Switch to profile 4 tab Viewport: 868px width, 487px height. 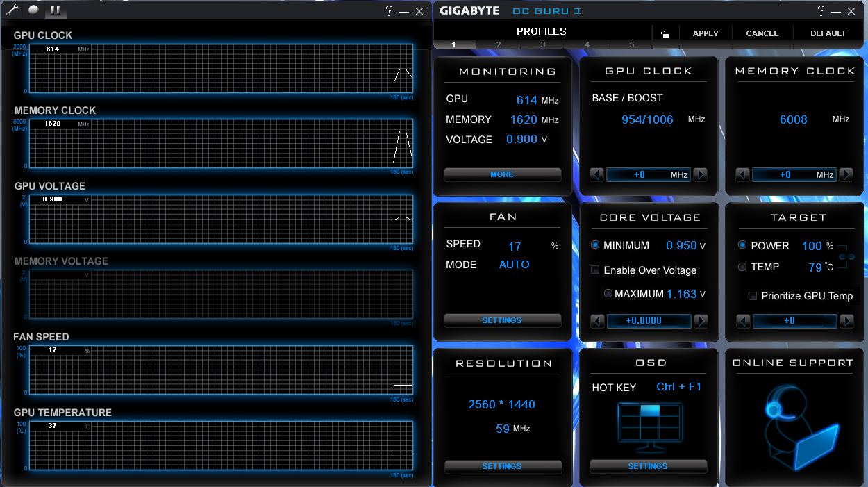click(587, 44)
